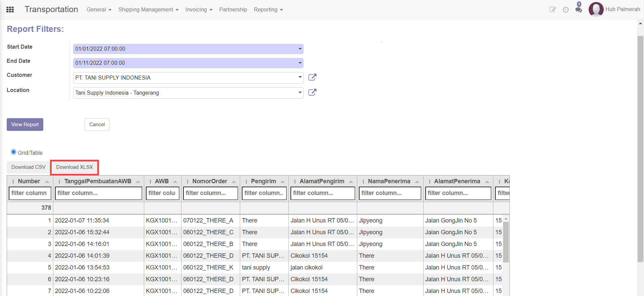
Task: Select the Grid/Table radio button
Action: coord(13,152)
